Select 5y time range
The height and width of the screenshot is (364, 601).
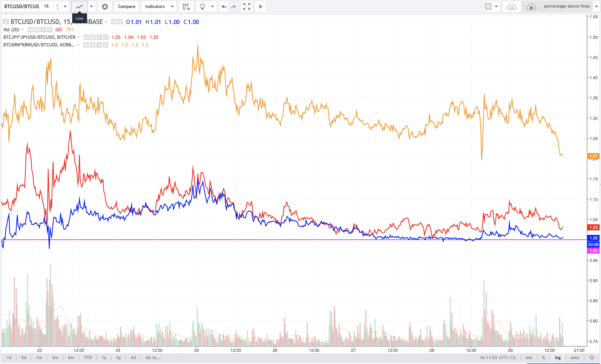coord(118,357)
